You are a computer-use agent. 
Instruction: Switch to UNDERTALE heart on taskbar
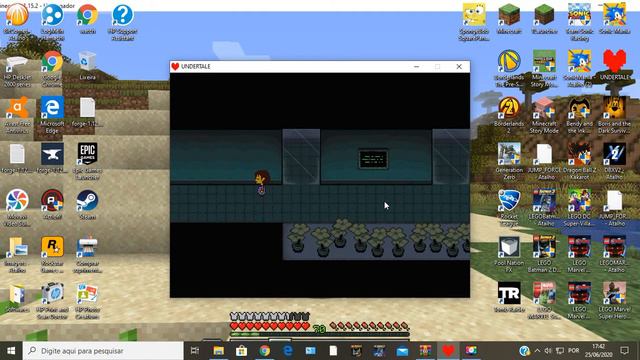pos(448,351)
